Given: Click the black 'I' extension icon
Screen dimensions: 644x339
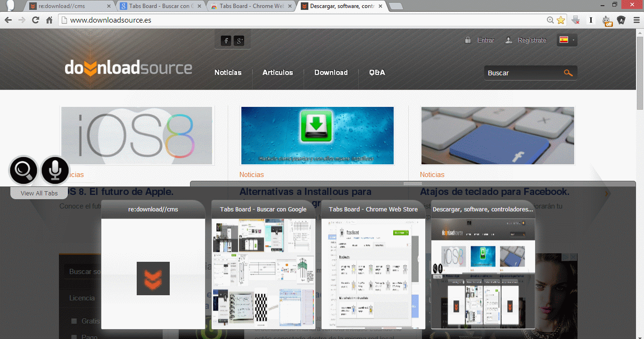Looking at the screenshot, I should [591, 20].
